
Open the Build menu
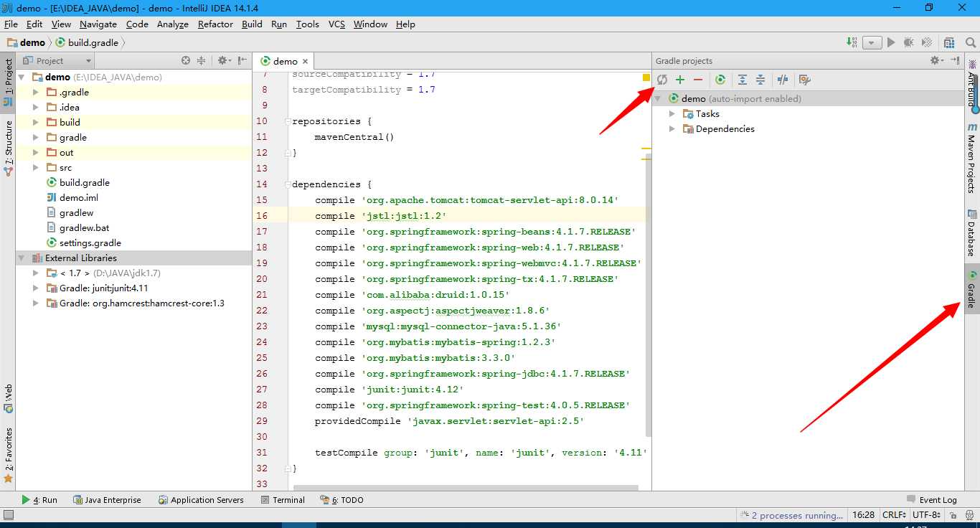[252, 24]
